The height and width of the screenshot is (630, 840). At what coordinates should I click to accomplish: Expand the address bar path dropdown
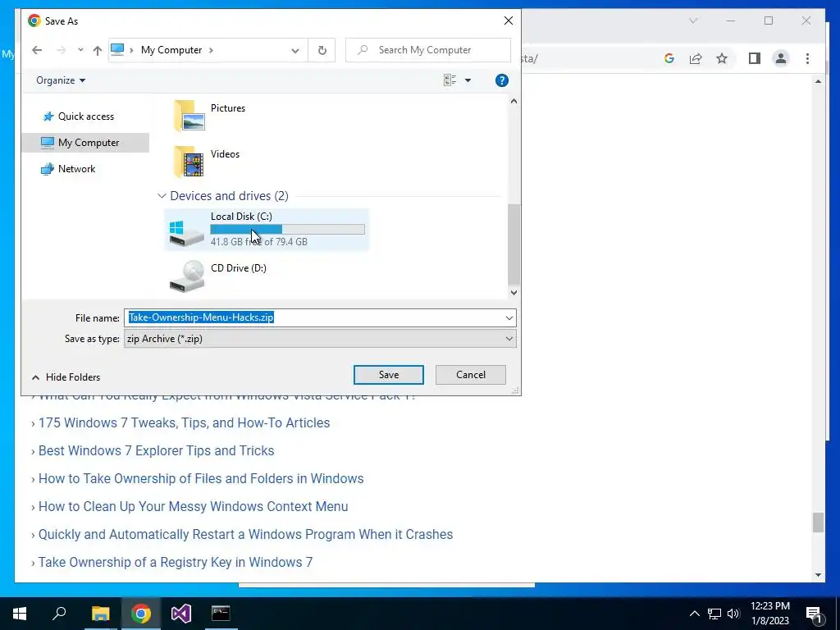(295, 50)
